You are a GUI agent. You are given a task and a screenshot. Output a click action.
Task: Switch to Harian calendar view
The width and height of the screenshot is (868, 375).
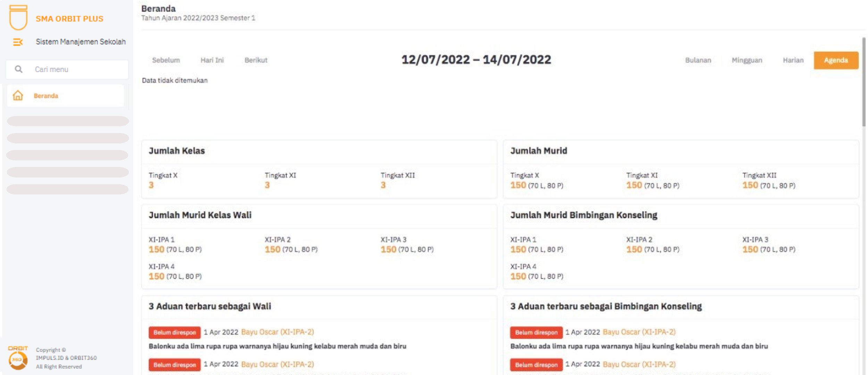tap(793, 60)
